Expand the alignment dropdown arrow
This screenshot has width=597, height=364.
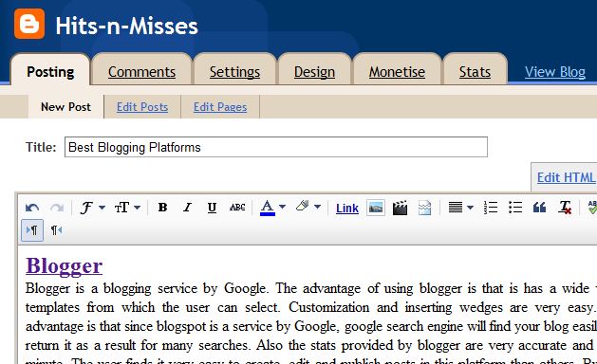470,208
